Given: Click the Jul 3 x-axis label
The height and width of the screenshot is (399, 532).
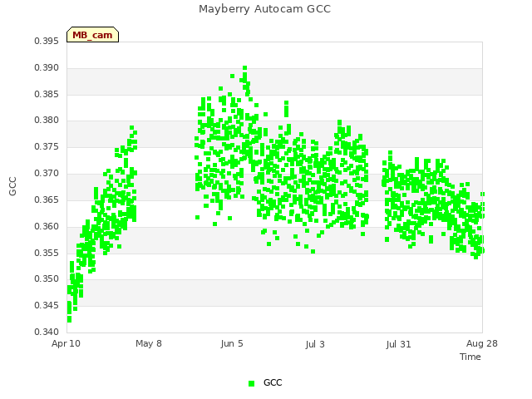Looking at the screenshot, I should pyautogui.click(x=315, y=344).
